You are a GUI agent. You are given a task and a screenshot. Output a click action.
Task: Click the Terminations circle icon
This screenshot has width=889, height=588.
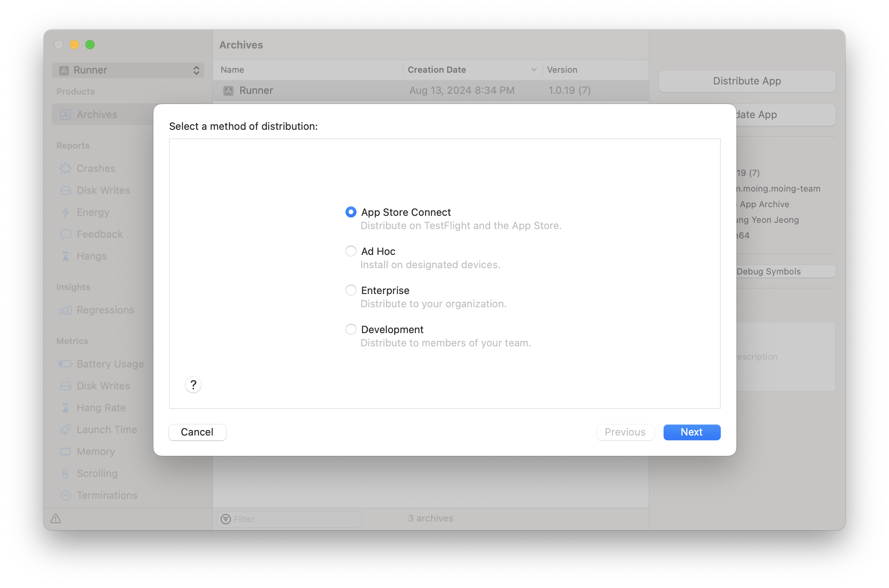tap(65, 495)
